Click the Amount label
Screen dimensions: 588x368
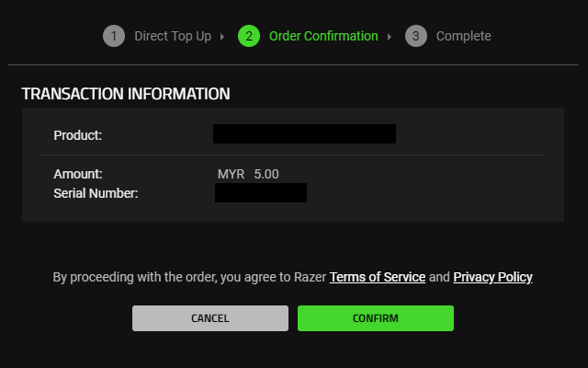[x=77, y=174]
